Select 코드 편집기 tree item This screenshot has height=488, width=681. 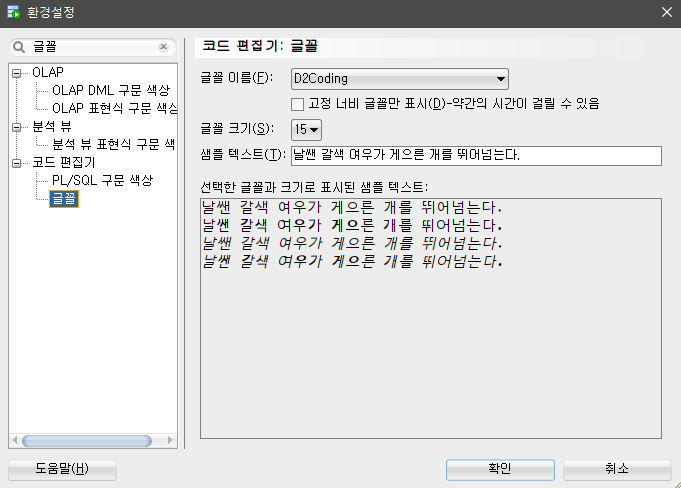(63, 162)
